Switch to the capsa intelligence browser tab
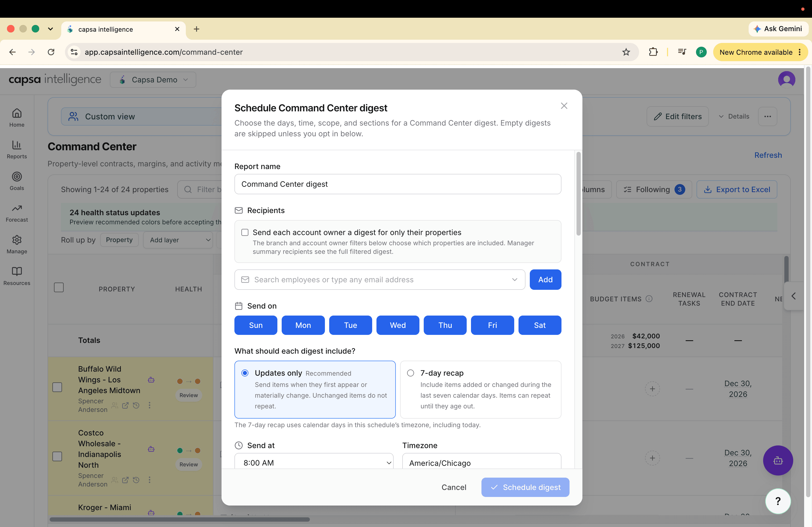Viewport: 812px width, 527px height. click(x=124, y=29)
